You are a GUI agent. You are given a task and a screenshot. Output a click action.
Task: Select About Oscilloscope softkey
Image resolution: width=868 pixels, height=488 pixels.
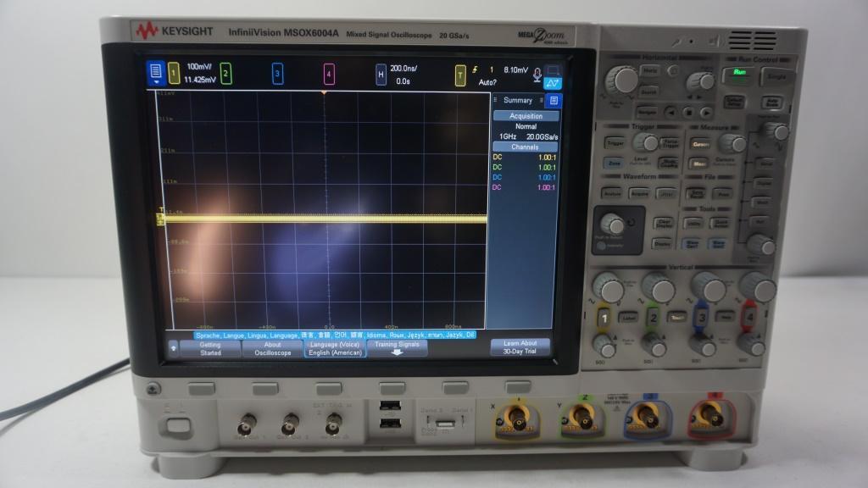point(272,348)
